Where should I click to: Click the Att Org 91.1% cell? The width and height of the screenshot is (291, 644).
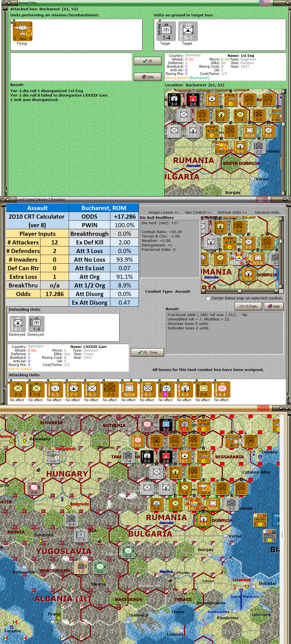tap(124, 277)
